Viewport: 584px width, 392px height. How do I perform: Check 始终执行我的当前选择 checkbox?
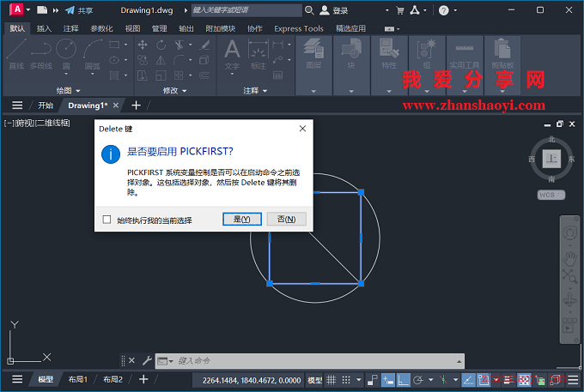click(x=106, y=220)
